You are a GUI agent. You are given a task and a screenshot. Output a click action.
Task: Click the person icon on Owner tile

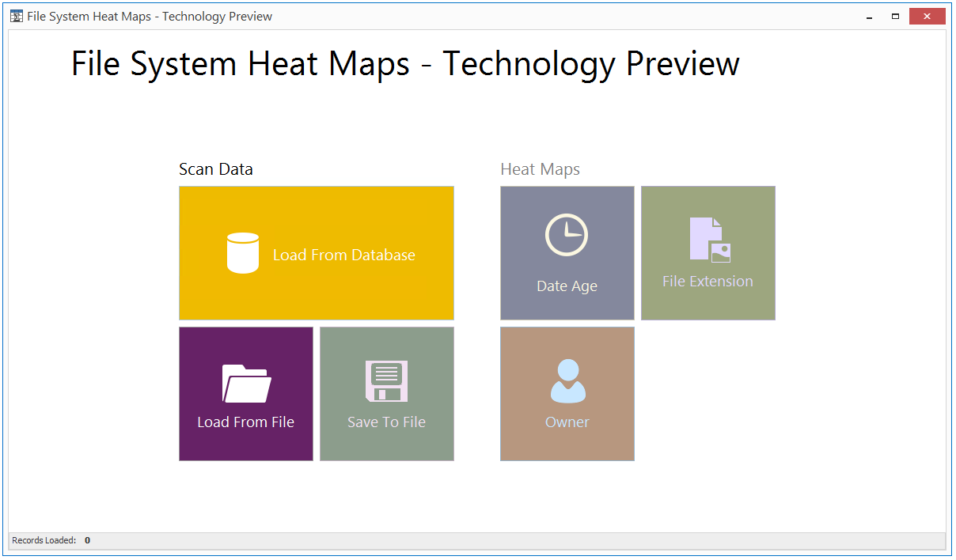pyautogui.click(x=567, y=381)
